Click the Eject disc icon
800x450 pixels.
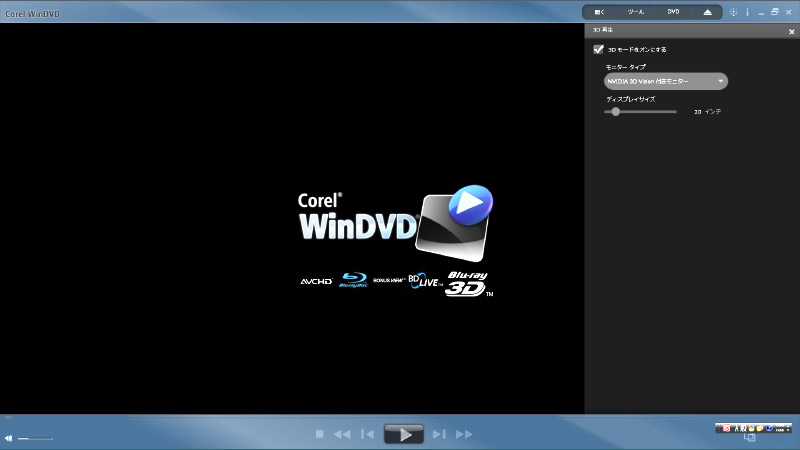707,12
